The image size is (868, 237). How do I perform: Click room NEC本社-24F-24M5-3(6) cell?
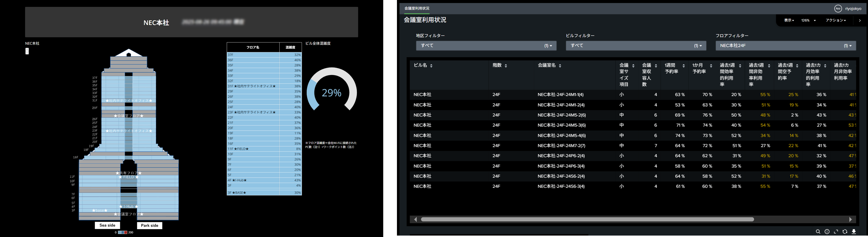562,125
